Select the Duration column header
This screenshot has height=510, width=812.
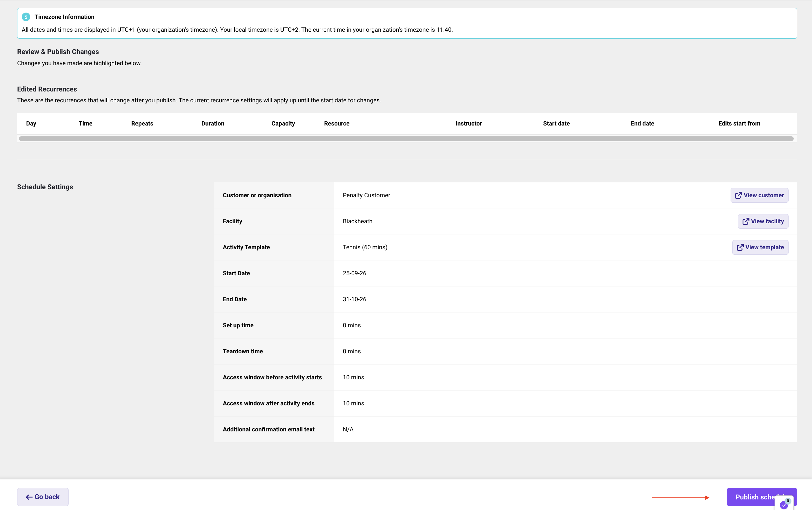pyautogui.click(x=213, y=123)
